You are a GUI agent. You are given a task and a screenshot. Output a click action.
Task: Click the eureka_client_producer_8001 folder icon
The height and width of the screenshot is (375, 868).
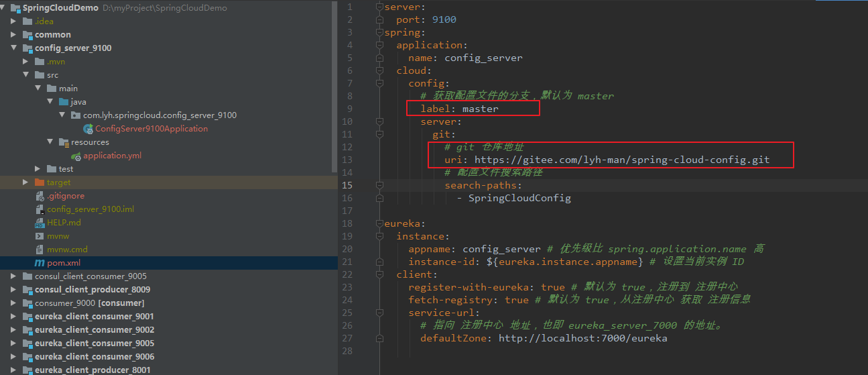tap(27, 370)
